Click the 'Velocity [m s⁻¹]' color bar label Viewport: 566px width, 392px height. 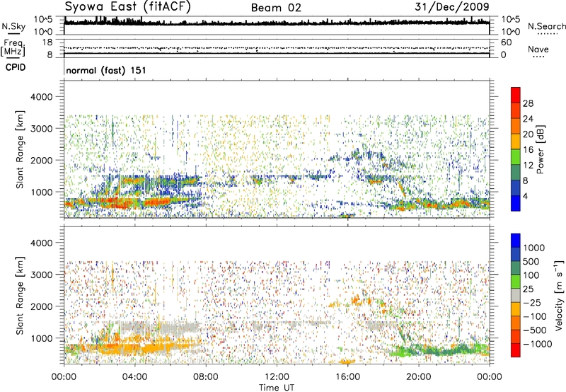click(559, 295)
